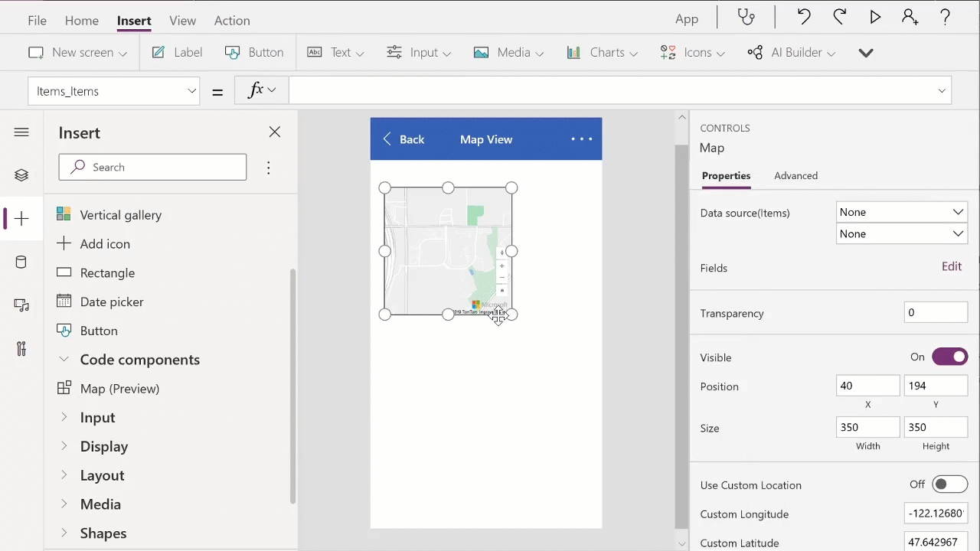Click the Edit link next to Fields
This screenshot has width=980, height=551.
tap(952, 266)
